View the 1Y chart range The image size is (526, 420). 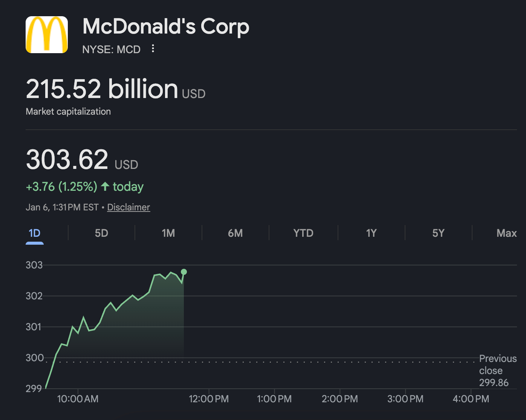point(371,233)
